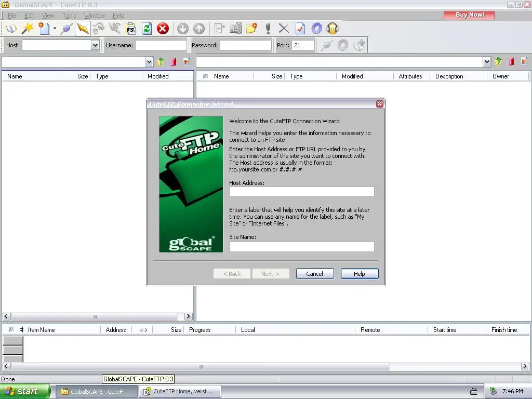Click the local pane folder-tree toggle icon
The width and height of the screenshot is (532, 399).
point(187,62)
